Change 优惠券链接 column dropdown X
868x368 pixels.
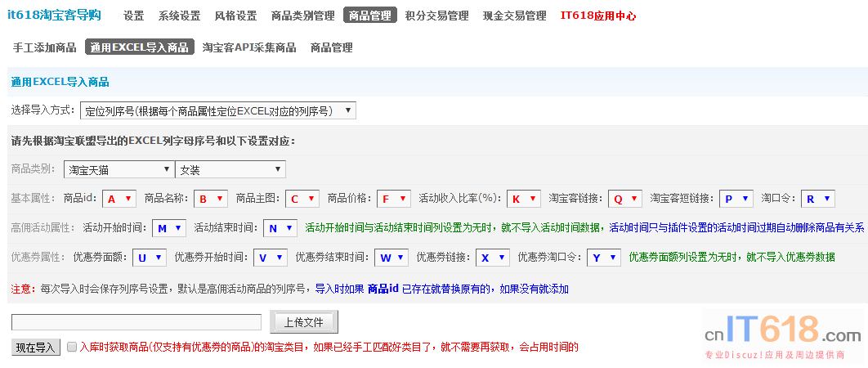(493, 257)
